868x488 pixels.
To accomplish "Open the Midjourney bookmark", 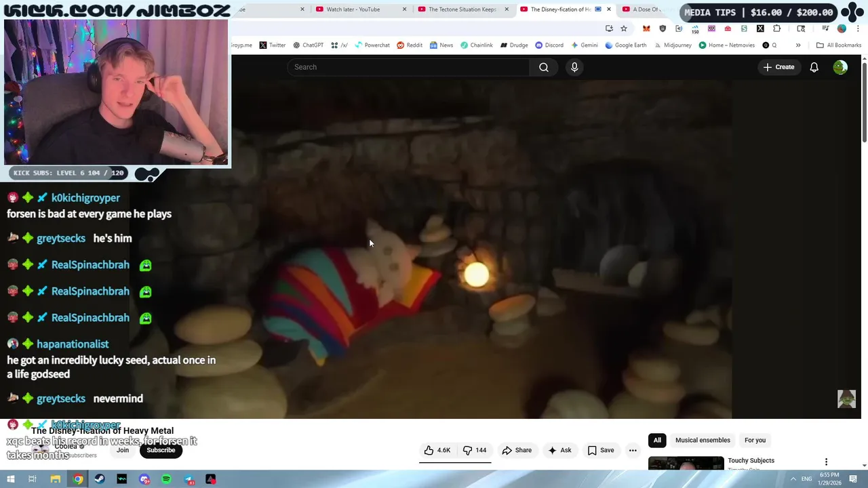I will 673,45.
